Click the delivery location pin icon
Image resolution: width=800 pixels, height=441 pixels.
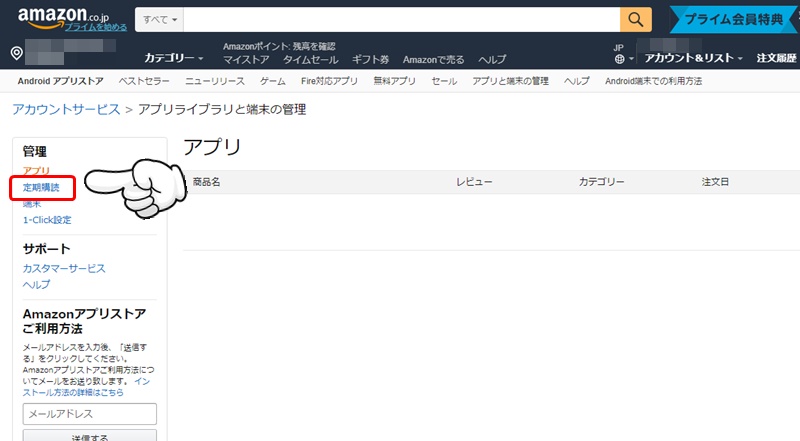pyautogui.click(x=16, y=53)
